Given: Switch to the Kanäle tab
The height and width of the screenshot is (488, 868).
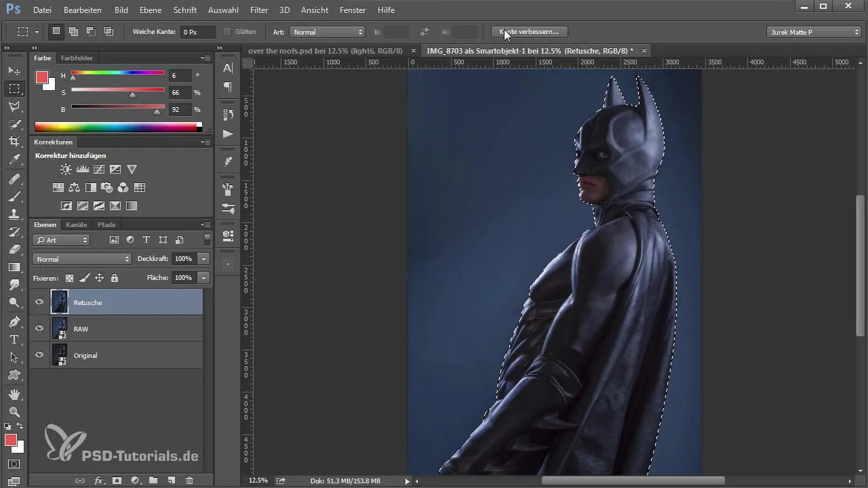Looking at the screenshot, I should [x=77, y=224].
